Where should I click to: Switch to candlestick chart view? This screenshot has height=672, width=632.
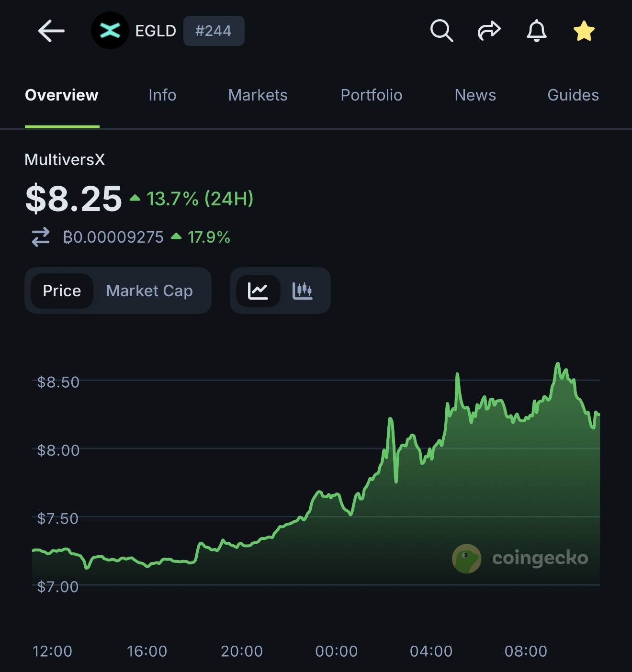pos(303,291)
